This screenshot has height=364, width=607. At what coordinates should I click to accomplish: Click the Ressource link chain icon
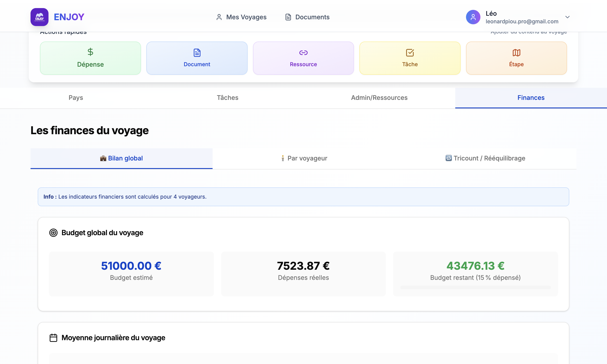click(x=303, y=53)
